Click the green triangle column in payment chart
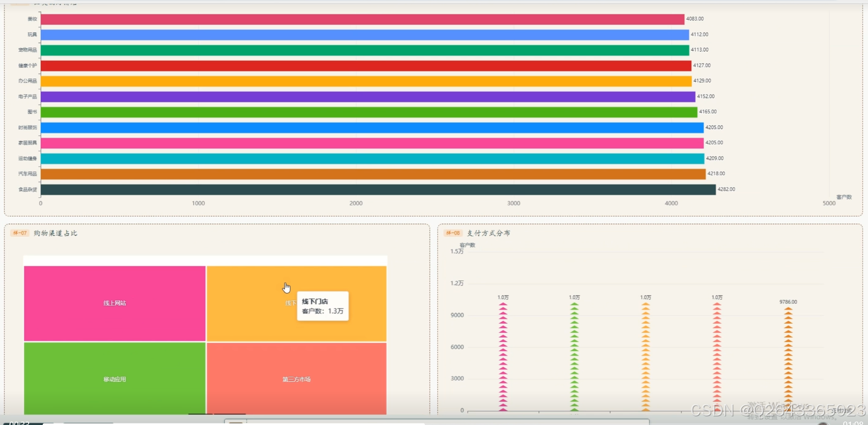 point(574,357)
